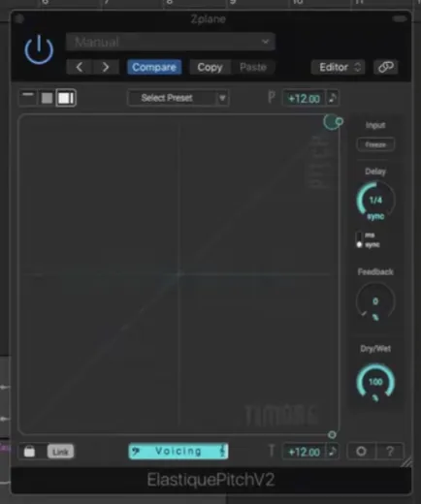Click the lock icon at bottom left
Screen dimensions: 421x504
click(x=29, y=451)
